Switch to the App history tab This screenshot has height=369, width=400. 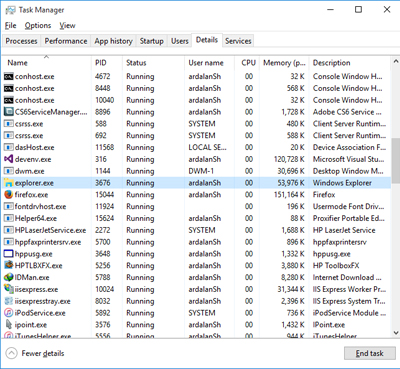(x=113, y=41)
